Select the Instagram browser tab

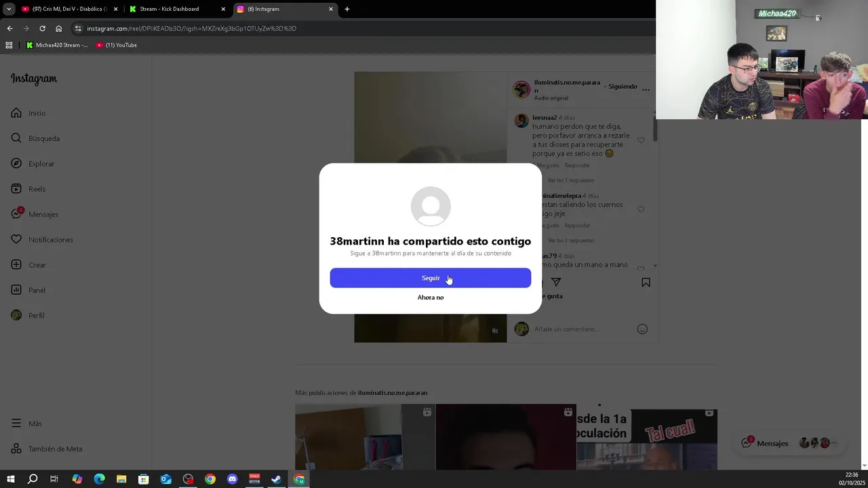(x=285, y=9)
